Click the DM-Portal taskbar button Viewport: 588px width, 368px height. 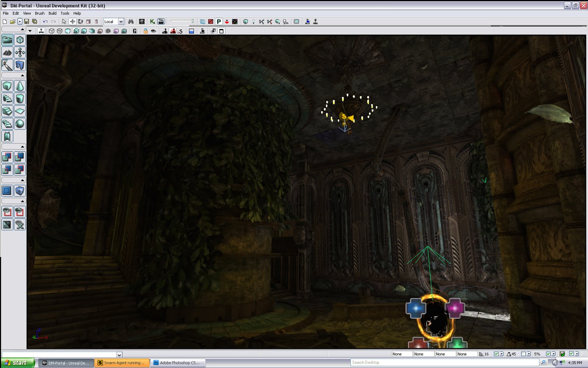point(66,363)
